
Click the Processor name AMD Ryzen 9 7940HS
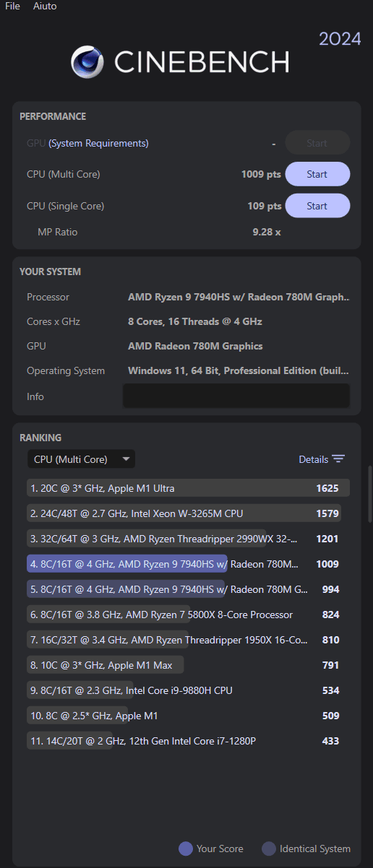[239, 297]
